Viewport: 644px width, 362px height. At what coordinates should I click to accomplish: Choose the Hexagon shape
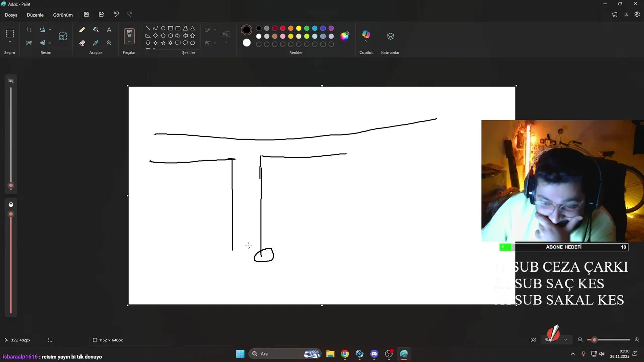(x=170, y=36)
